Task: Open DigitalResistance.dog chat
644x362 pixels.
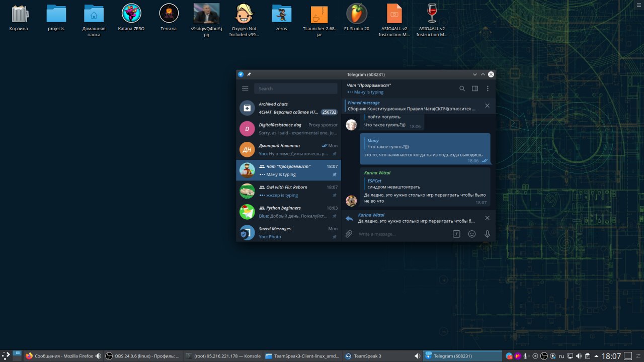Action: point(288,129)
